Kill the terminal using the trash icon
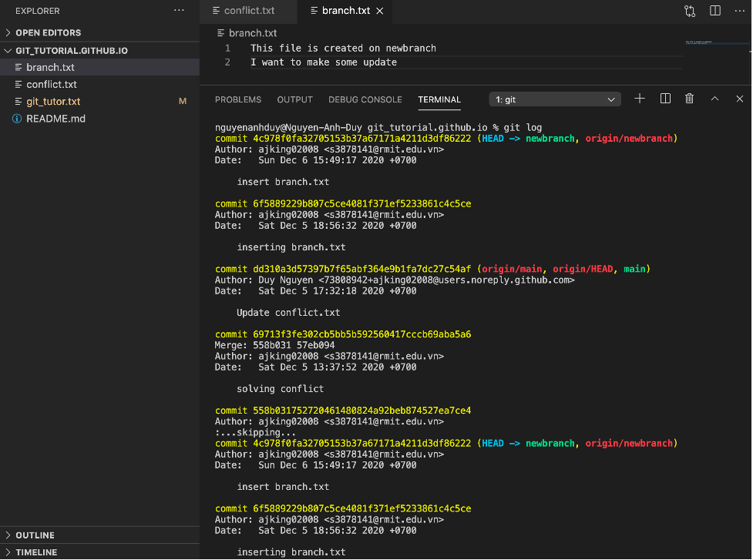Image resolution: width=753 pixels, height=560 pixels. (x=689, y=99)
